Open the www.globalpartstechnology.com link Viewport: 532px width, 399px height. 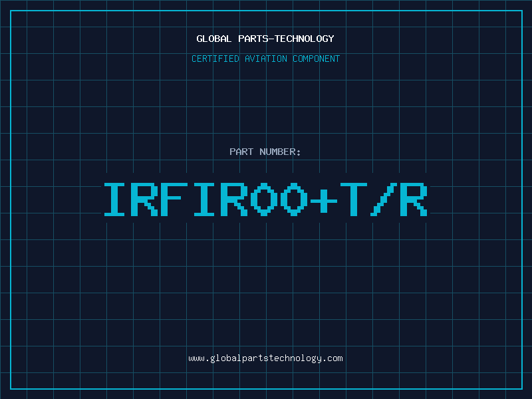coord(265,358)
